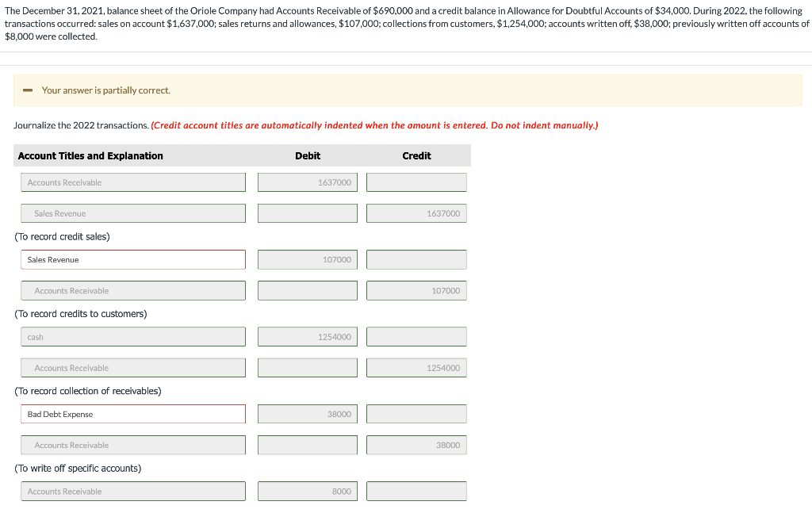Click '(To write off specific accounts)' explanation

pyautogui.click(x=78, y=468)
